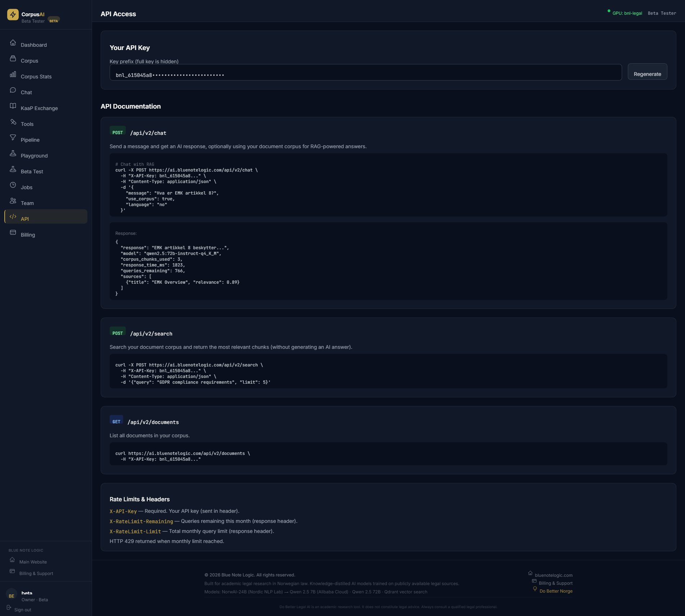This screenshot has width=685, height=616.
Task: Click the chat curl example code block
Action: (388, 185)
